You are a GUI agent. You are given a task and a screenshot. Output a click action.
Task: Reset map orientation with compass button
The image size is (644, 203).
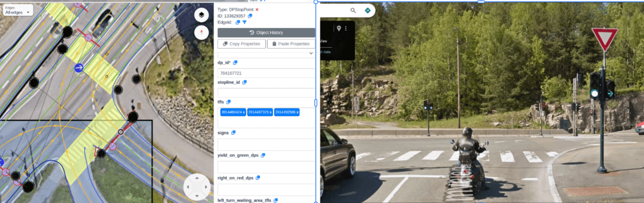(x=201, y=33)
